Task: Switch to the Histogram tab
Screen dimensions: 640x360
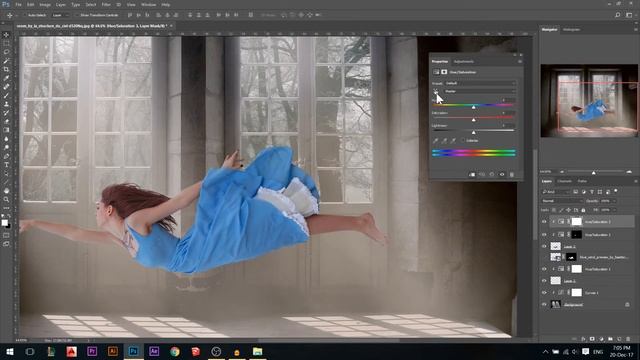Action: tap(571, 29)
